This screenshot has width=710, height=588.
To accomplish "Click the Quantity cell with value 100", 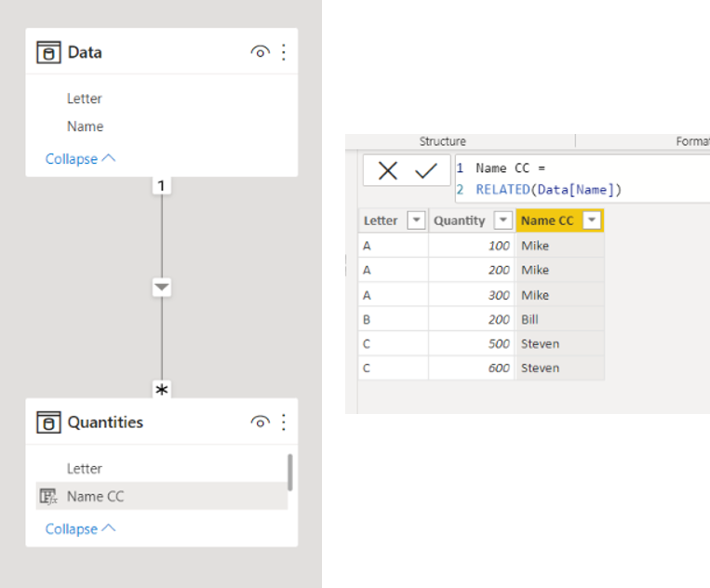I will pyautogui.click(x=472, y=246).
